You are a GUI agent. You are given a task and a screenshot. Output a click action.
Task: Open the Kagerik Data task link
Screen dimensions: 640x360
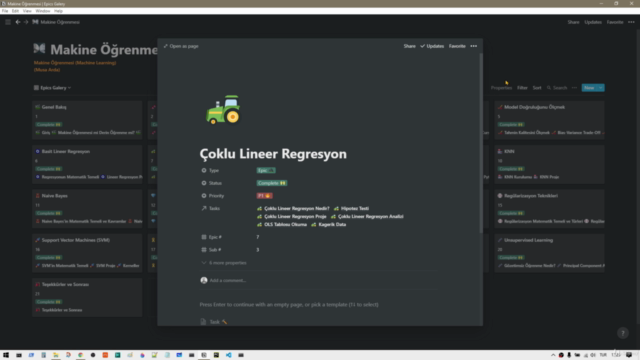(x=329, y=224)
